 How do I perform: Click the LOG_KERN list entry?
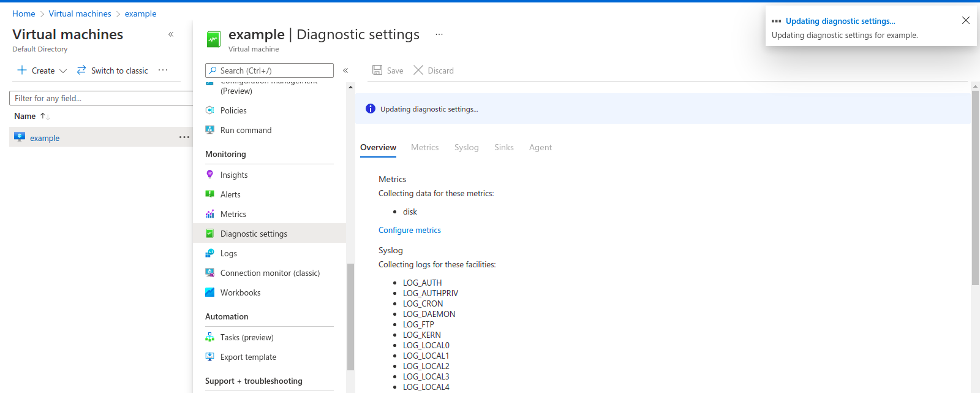[x=422, y=335]
